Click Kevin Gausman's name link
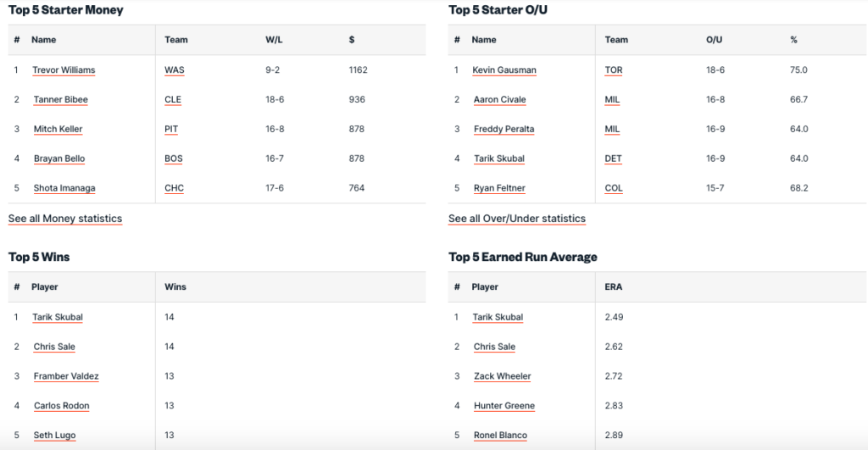The width and height of the screenshot is (868, 450). pos(504,70)
